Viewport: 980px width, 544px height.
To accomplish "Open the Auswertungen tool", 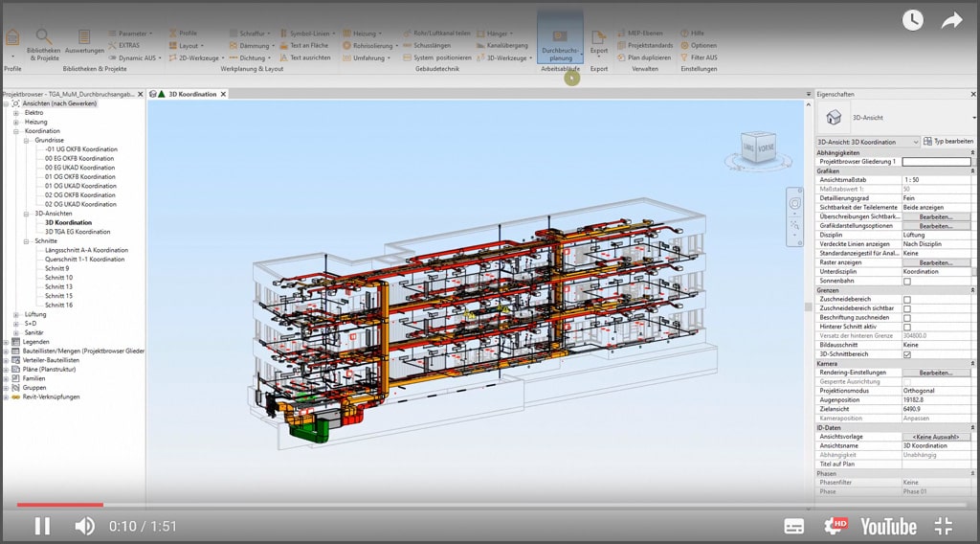I will [x=84, y=42].
